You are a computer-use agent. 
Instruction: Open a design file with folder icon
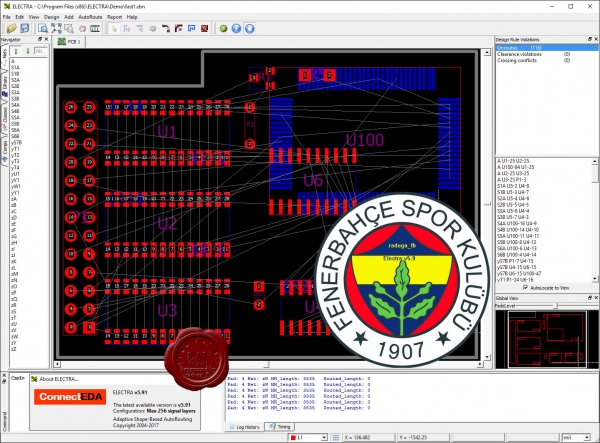coord(11,28)
